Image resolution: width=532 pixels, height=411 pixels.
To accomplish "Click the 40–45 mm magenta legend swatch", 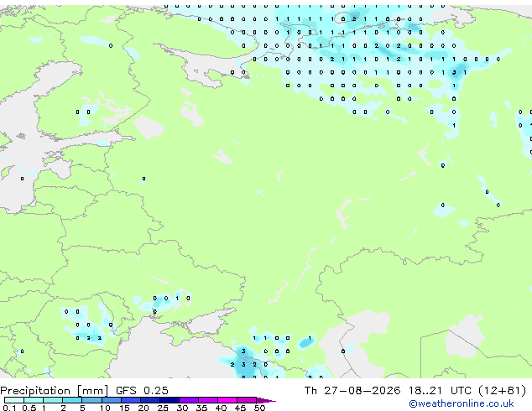I will (227, 400).
